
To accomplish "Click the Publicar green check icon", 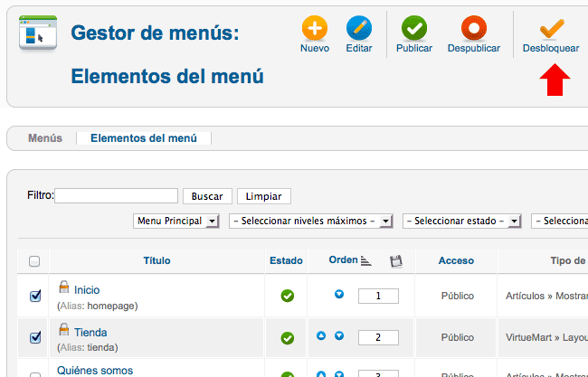I will [x=414, y=28].
